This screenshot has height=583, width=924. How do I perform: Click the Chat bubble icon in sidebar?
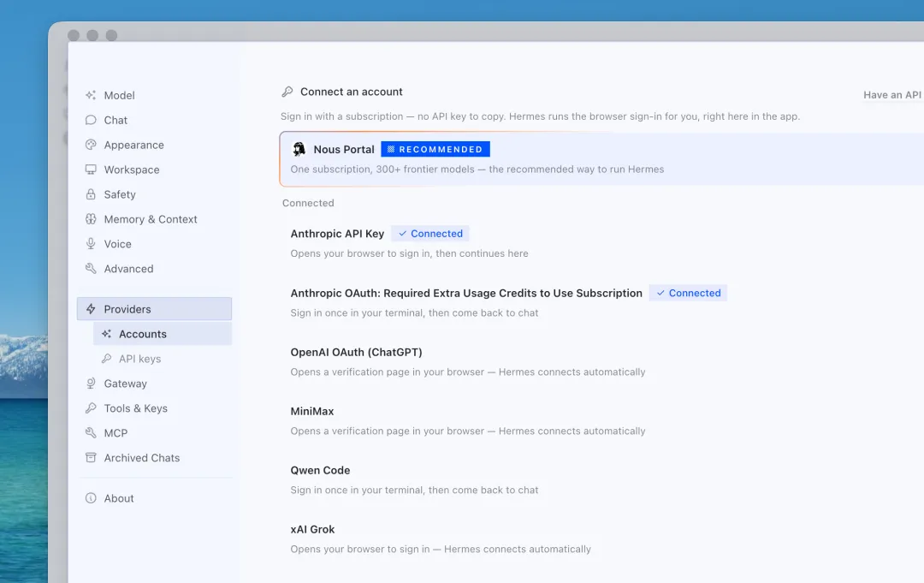[91, 120]
